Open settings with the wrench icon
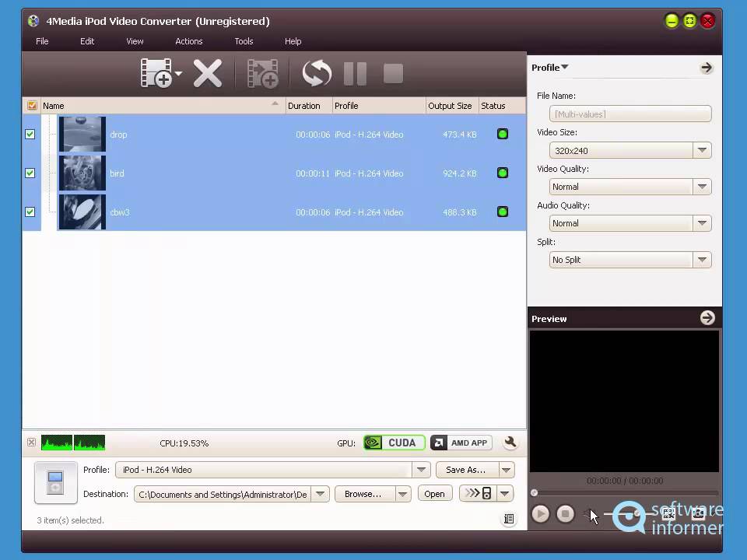747x560 pixels. coord(510,443)
